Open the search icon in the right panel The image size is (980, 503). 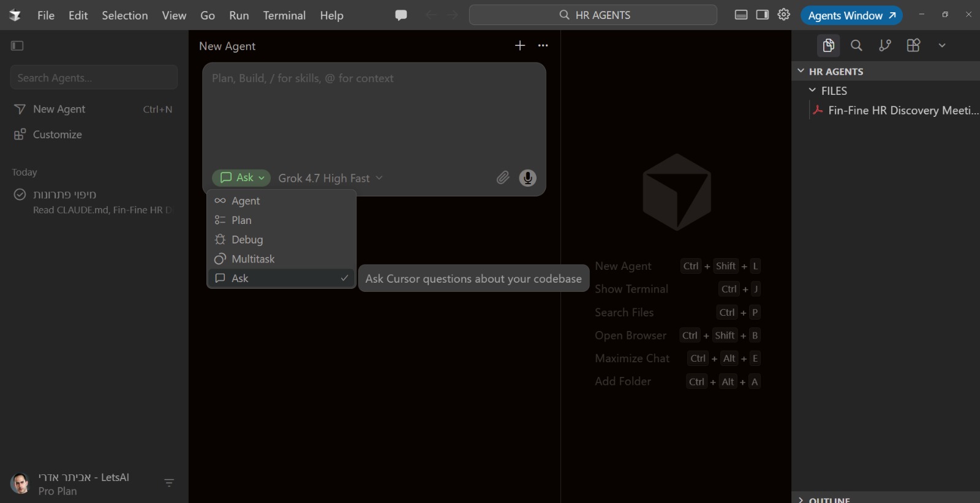[x=856, y=45]
